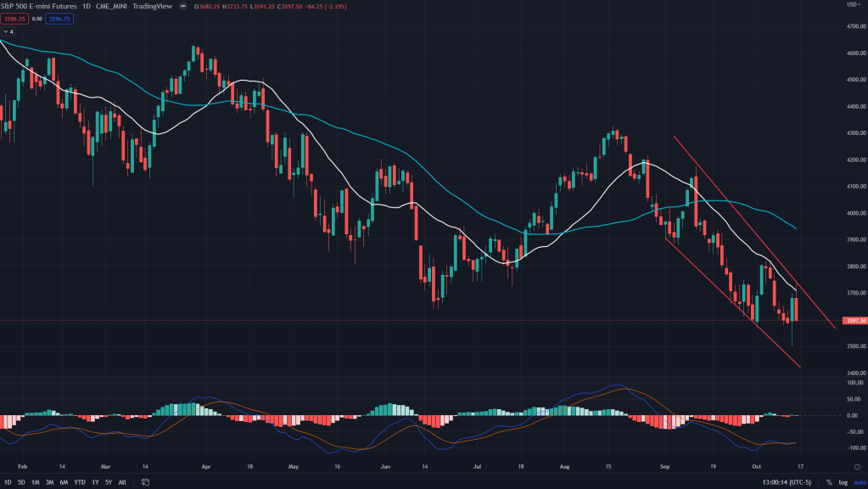Select the YTD time range
Image resolution: width=868 pixels, height=489 pixels.
click(x=80, y=482)
